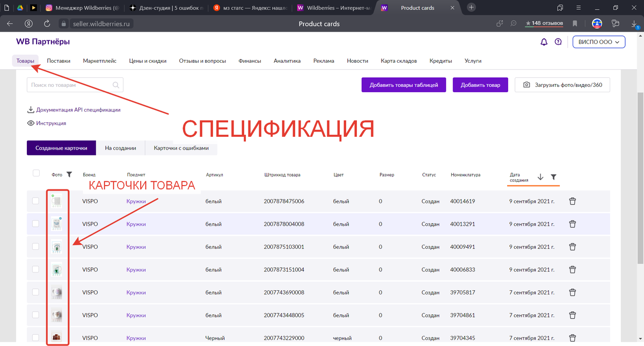Open Кружки link in row 40014619
The width and height of the screenshot is (644, 346).
pyautogui.click(x=136, y=201)
